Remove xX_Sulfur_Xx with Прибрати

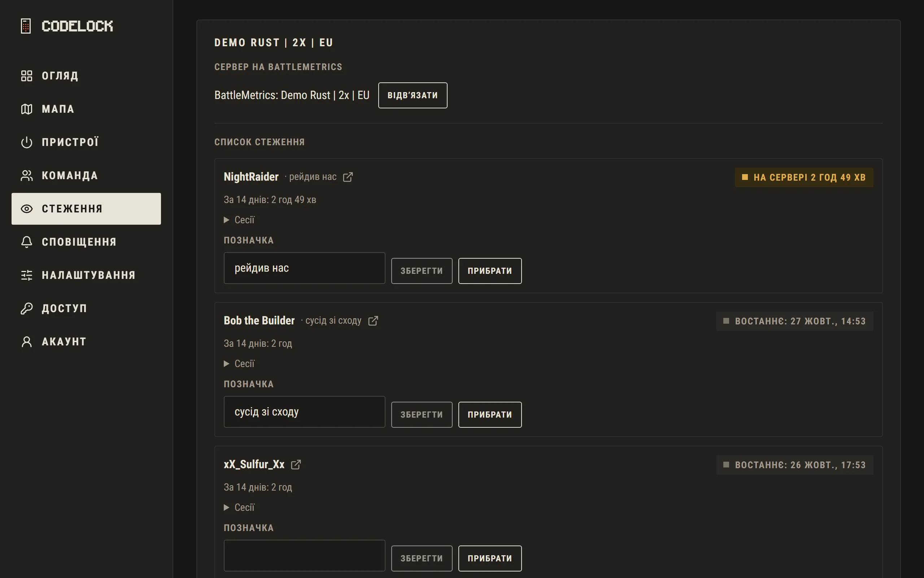coord(490,558)
